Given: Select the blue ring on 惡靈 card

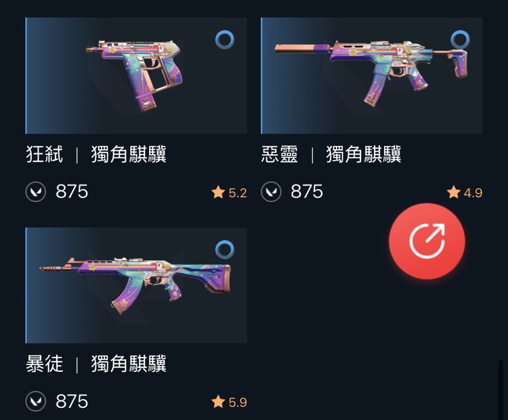Looking at the screenshot, I should click(460, 39).
